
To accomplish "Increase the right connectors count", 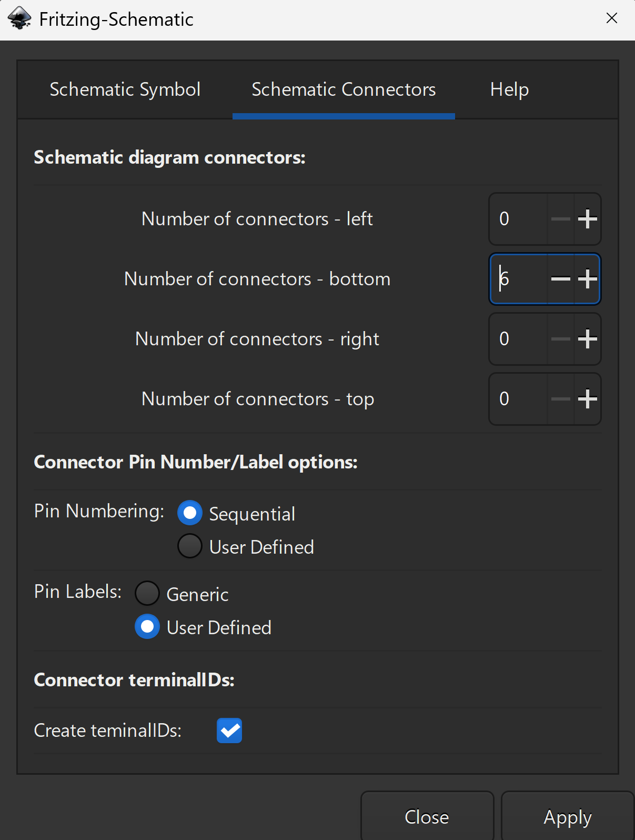I will [587, 339].
